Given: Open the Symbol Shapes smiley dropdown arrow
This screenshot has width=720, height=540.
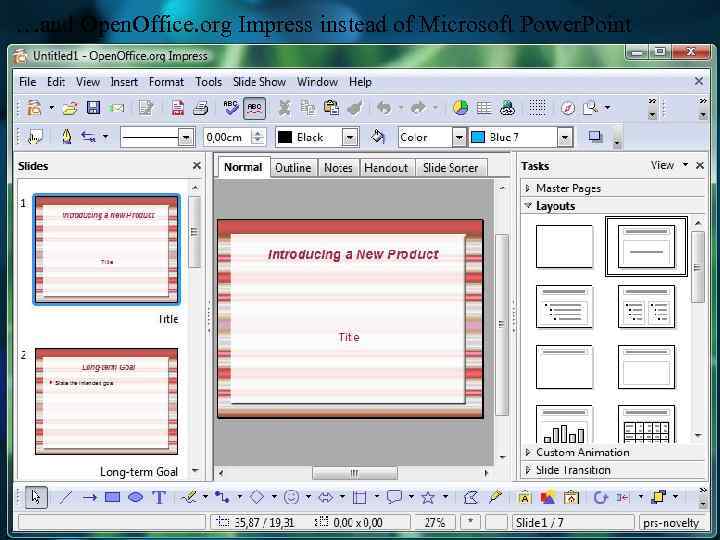Looking at the screenshot, I should (308, 496).
